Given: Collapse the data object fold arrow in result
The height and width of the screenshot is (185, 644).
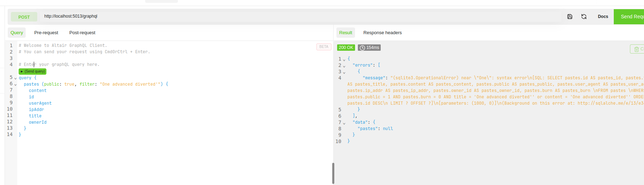Looking at the screenshot, I should [x=344, y=123].
